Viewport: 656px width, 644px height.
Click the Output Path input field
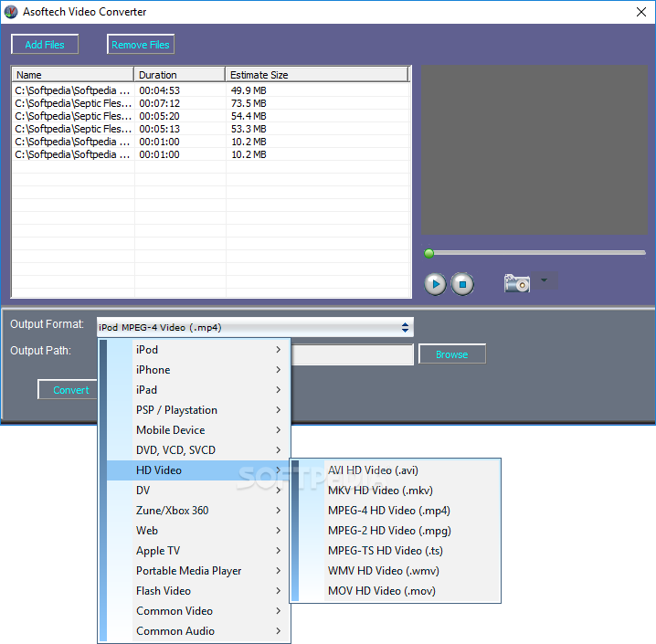[x=353, y=354]
